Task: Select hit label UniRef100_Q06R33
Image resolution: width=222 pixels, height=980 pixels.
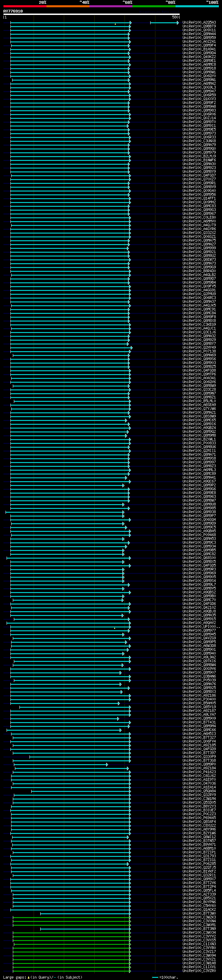Action: [x=199, y=137]
